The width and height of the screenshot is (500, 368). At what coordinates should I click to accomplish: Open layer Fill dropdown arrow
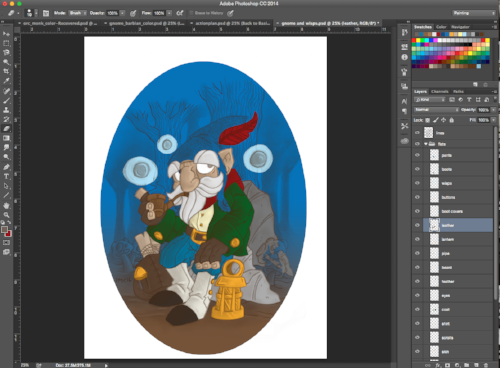click(494, 120)
